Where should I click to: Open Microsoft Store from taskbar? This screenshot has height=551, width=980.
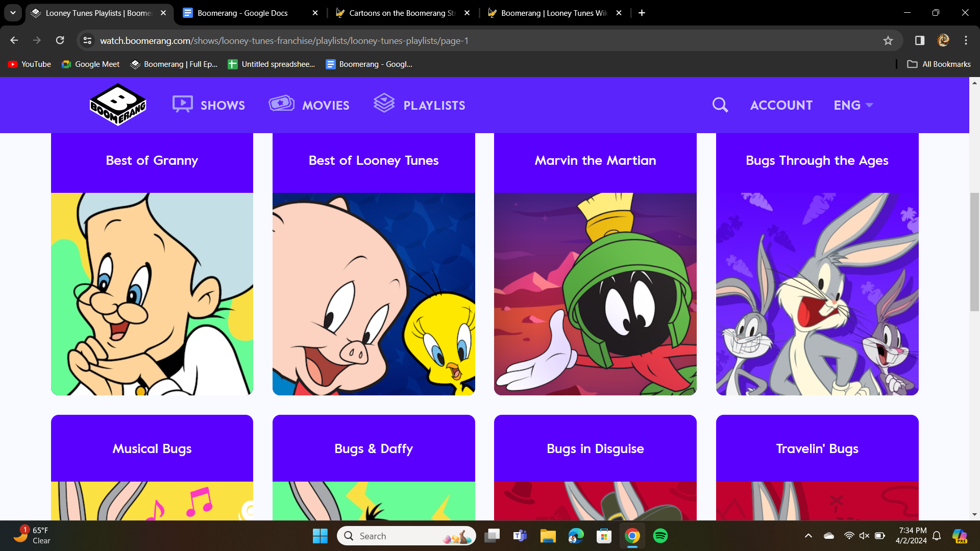(x=604, y=536)
